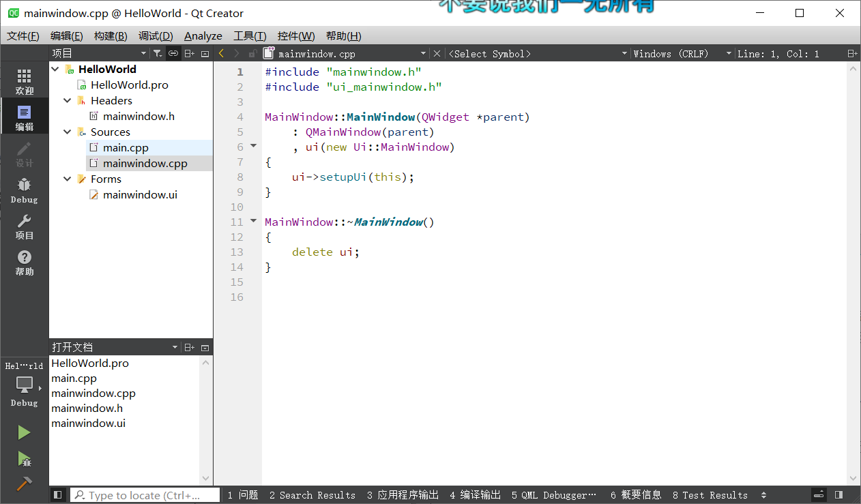Screen dimensions: 861x504
Task: Open the 5 QML Debugger pane
Action: coord(554,495)
